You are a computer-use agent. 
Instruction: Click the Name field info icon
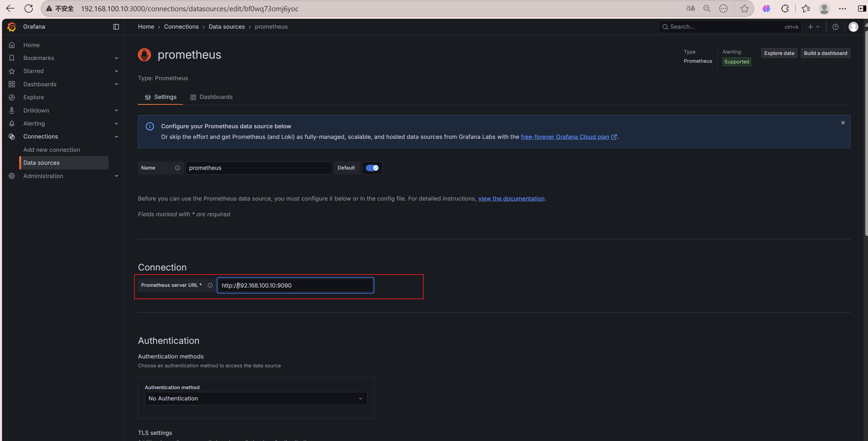click(177, 168)
